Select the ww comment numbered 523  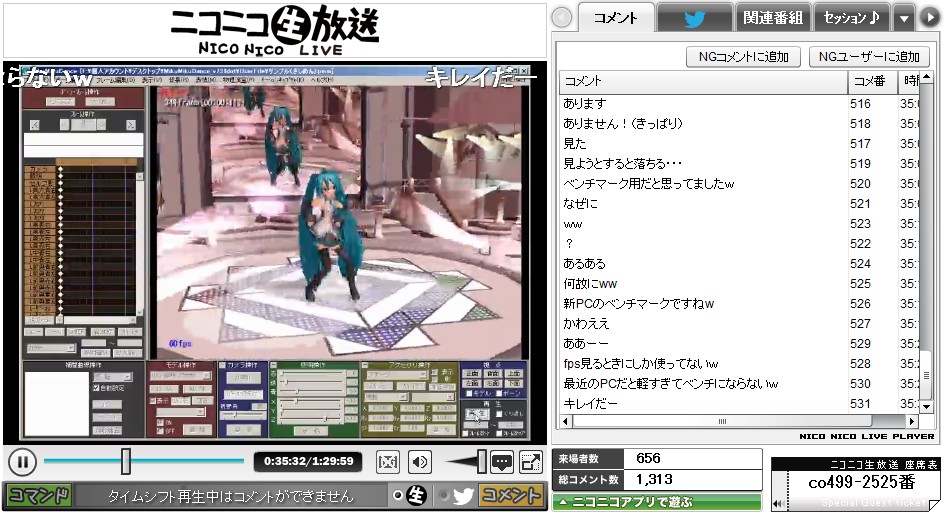[x=739, y=223]
